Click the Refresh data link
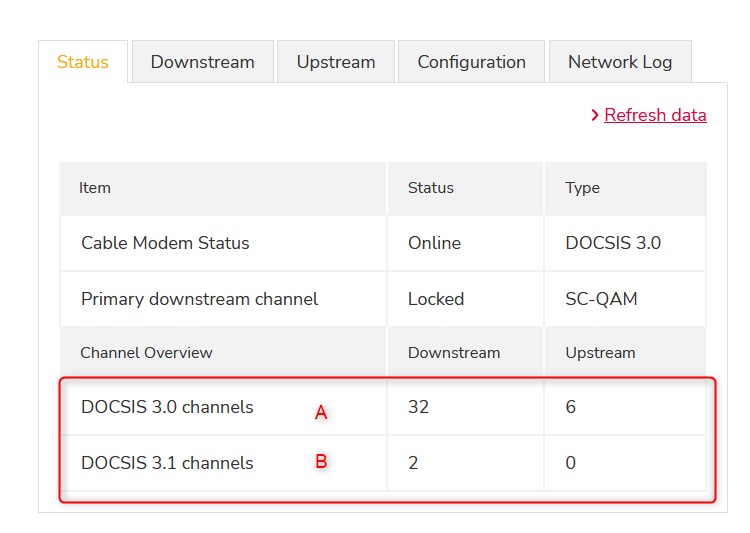 (x=655, y=115)
